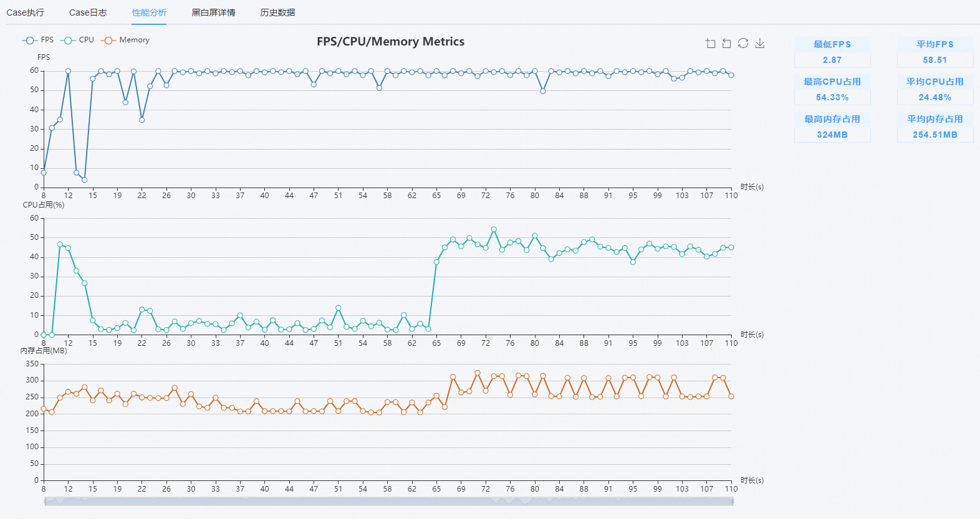Click the right handle of data zoom slider

(x=733, y=501)
